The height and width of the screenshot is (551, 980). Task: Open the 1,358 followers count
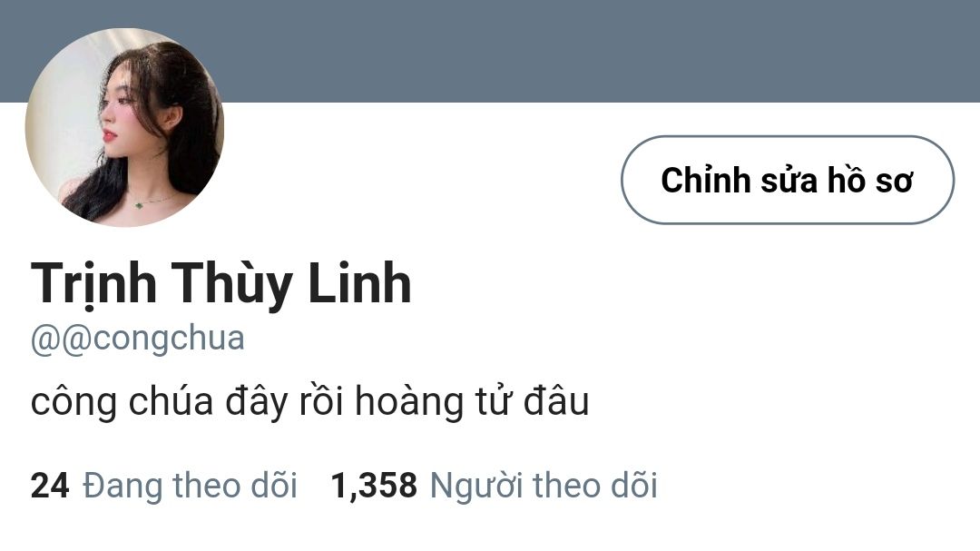point(374,486)
